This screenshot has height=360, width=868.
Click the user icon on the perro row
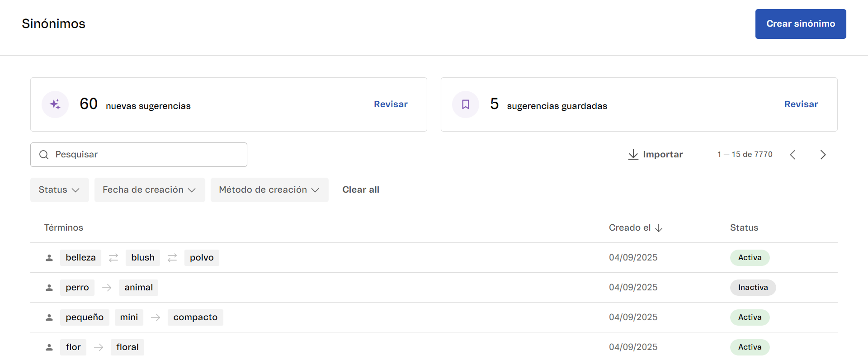click(49, 288)
